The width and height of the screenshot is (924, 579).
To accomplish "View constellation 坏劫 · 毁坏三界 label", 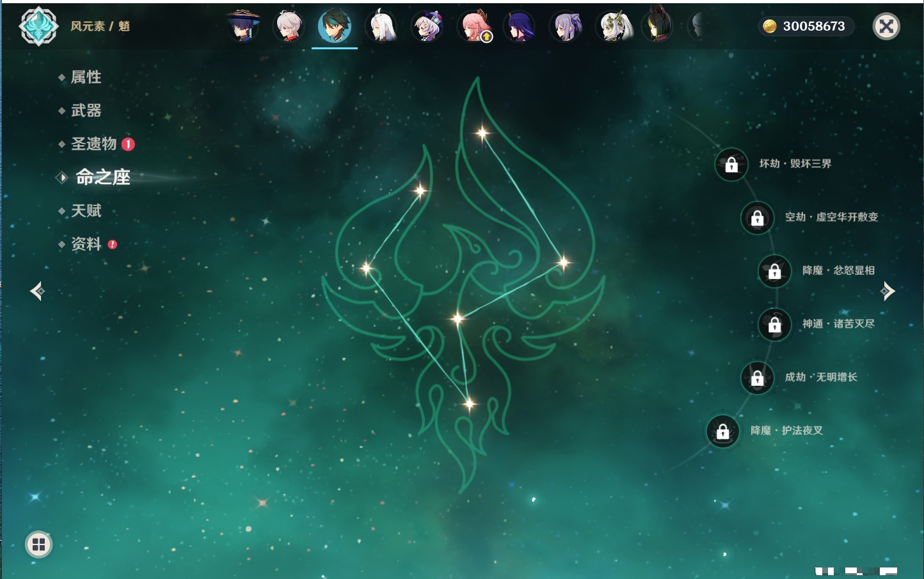I will tap(795, 164).
